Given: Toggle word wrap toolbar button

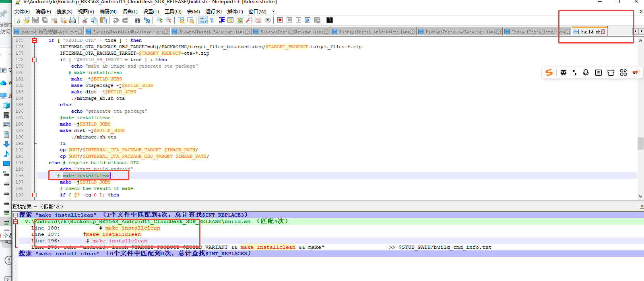Looking at the screenshot, I should 202,20.
